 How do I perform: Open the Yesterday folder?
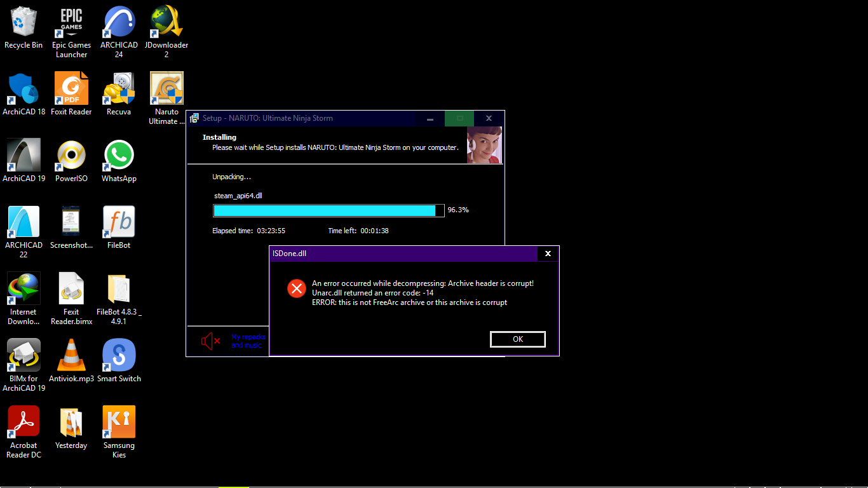(x=71, y=421)
